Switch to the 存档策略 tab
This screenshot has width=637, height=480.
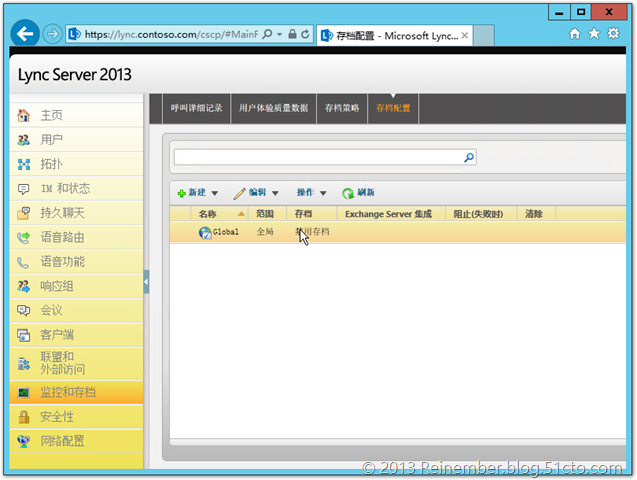click(342, 108)
